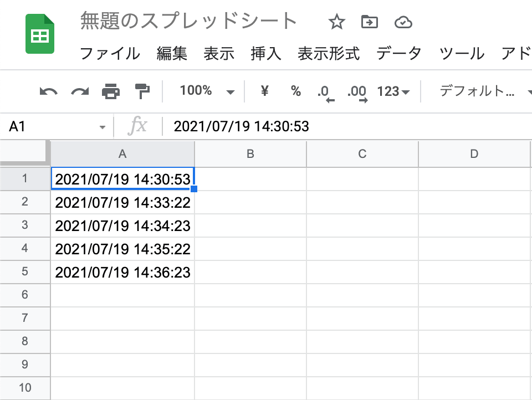
Task: Open the name box dropdown arrow
Action: (x=102, y=127)
